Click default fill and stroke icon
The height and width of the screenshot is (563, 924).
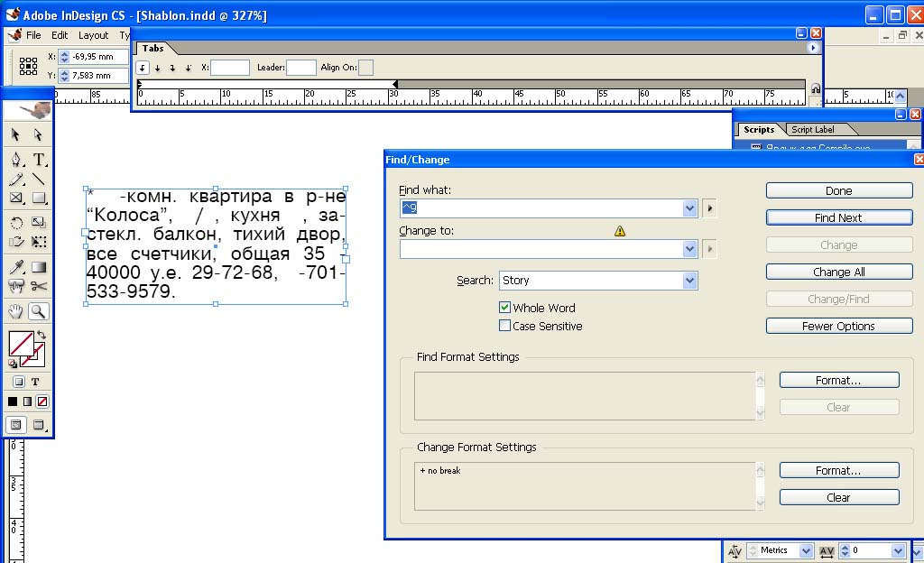pos(13,364)
